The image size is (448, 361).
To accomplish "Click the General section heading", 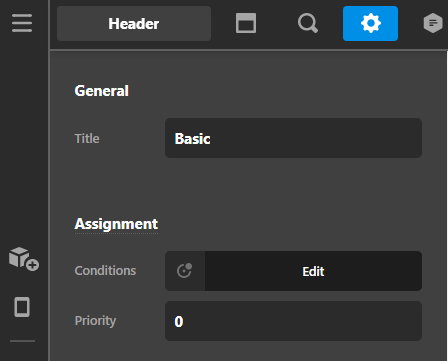I will click(x=102, y=91).
